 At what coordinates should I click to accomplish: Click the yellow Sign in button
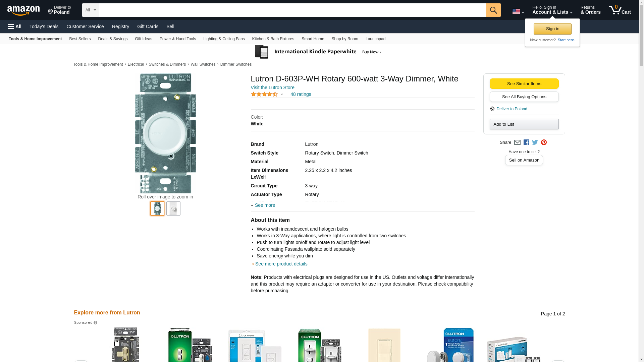pos(552,29)
